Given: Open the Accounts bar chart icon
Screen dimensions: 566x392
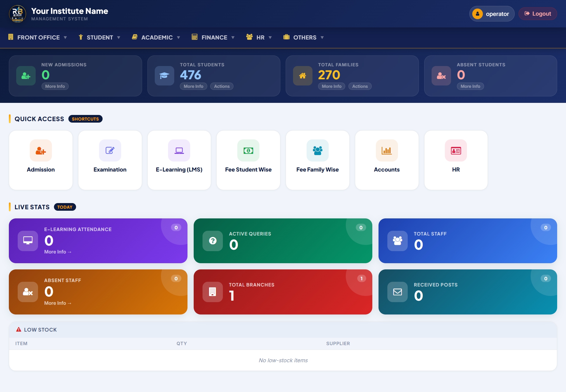Looking at the screenshot, I should (x=387, y=151).
